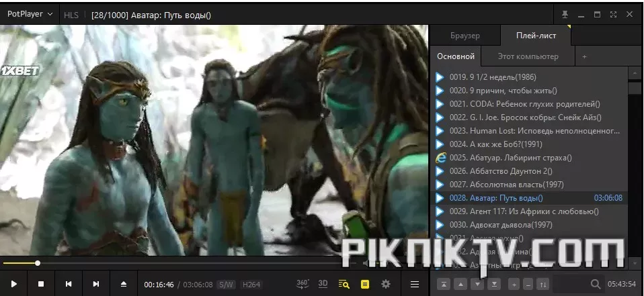Select '0026. Аббатство Даунтон 2()'
Screen dimensions: 644x296
[x=529, y=171]
